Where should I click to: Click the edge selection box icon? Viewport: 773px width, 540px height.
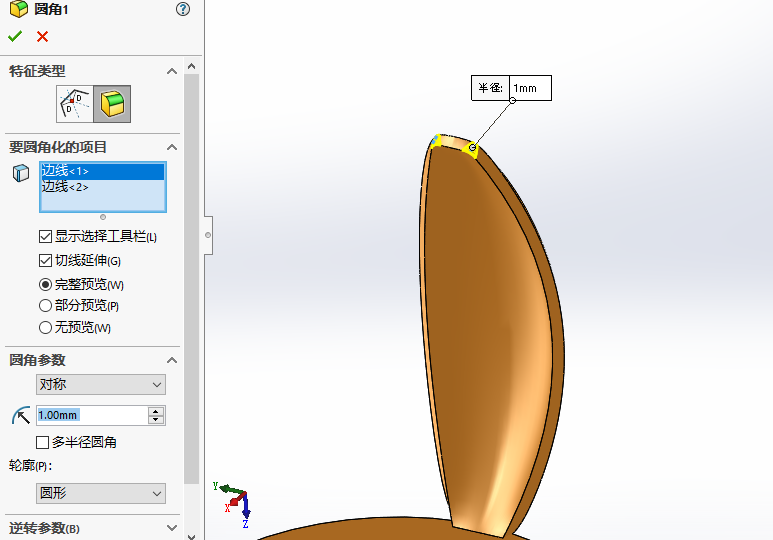(x=20, y=173)
